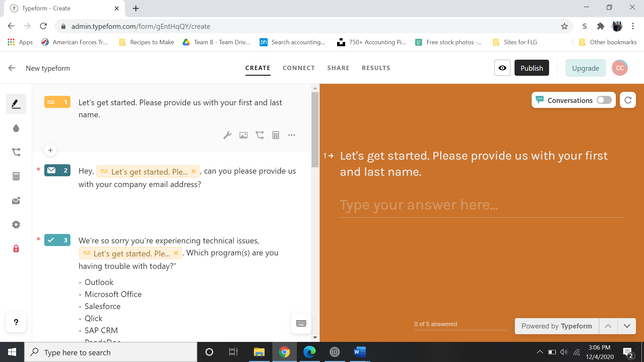
Task: Toggle the Conversations switch
Action: (x=604, y=100)
